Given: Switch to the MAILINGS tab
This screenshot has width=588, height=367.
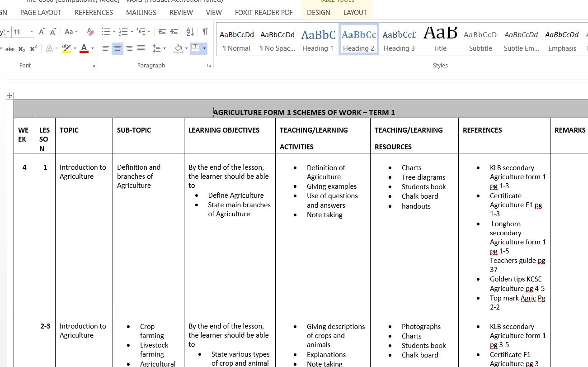Looking at the screenshot, I should click(141, 13).
